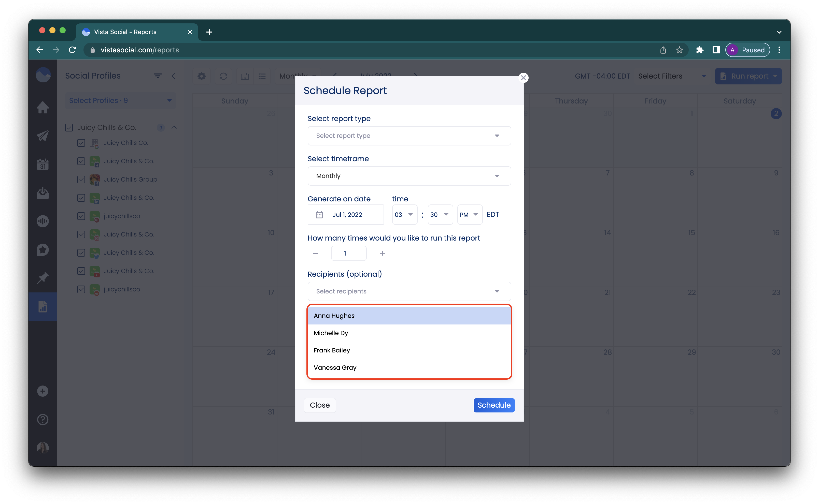The width and height of the screenshot is (819, 504).
Task: Bookmark page with star icon
Action: click(x=679, y=50)
